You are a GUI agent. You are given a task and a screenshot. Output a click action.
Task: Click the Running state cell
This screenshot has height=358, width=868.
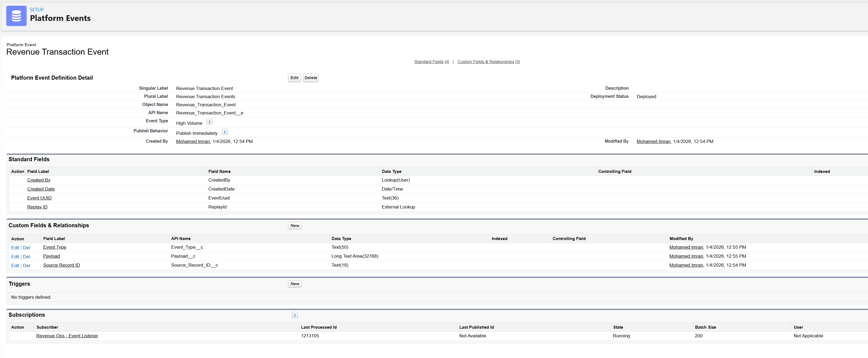click(621, 336)
